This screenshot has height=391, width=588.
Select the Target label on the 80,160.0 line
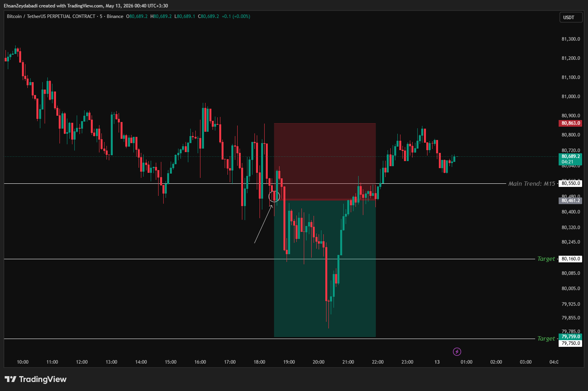point(546,259)
